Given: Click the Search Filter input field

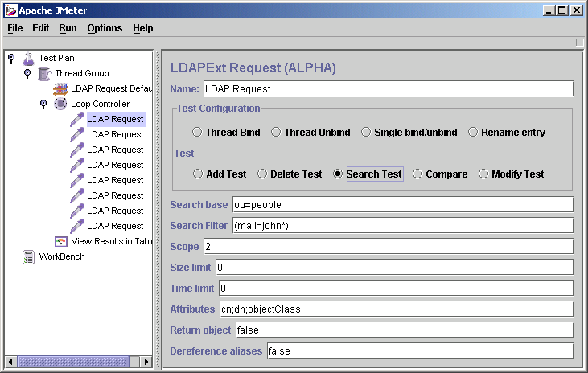Looking at the screenshot, I should (x=401, y=225).
